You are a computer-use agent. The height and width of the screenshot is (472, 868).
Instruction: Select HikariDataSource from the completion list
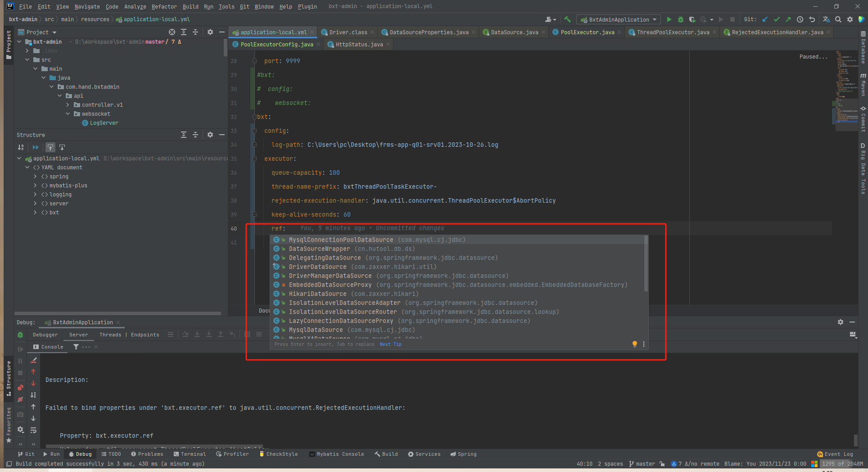click(x=317, y=294)
